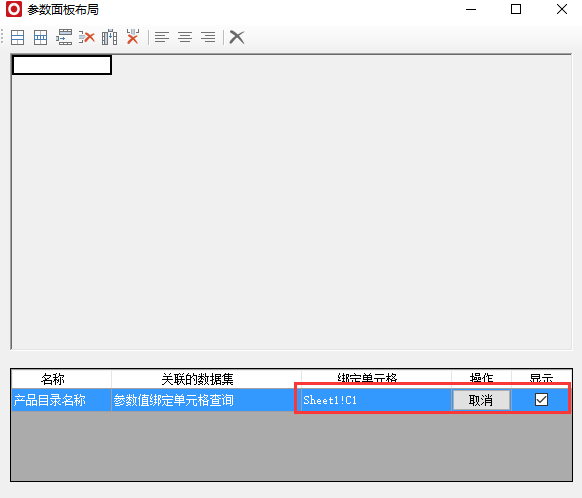Select the 产品目录名称 parameter row
The image size is (582, 498).
[291, 400]
